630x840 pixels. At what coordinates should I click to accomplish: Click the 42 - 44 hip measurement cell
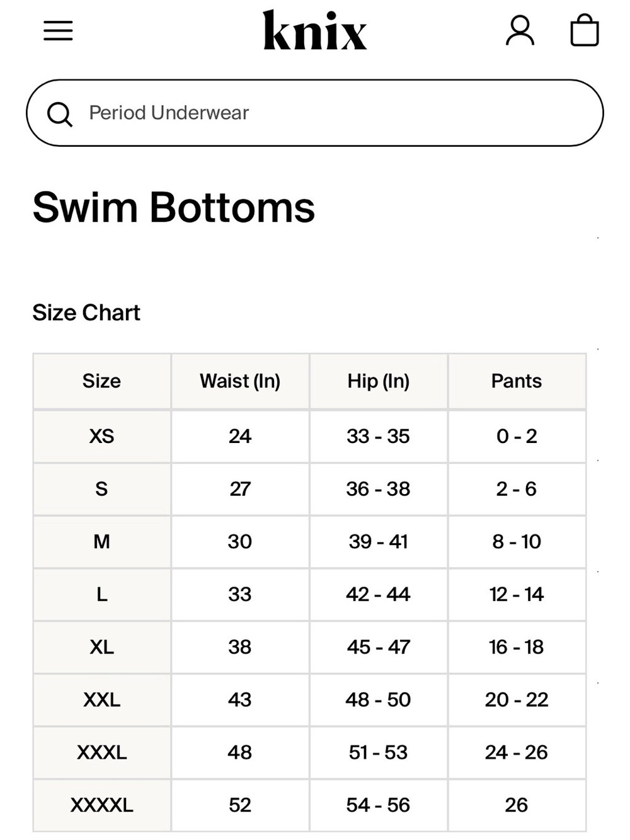click(x=379, y=594)
